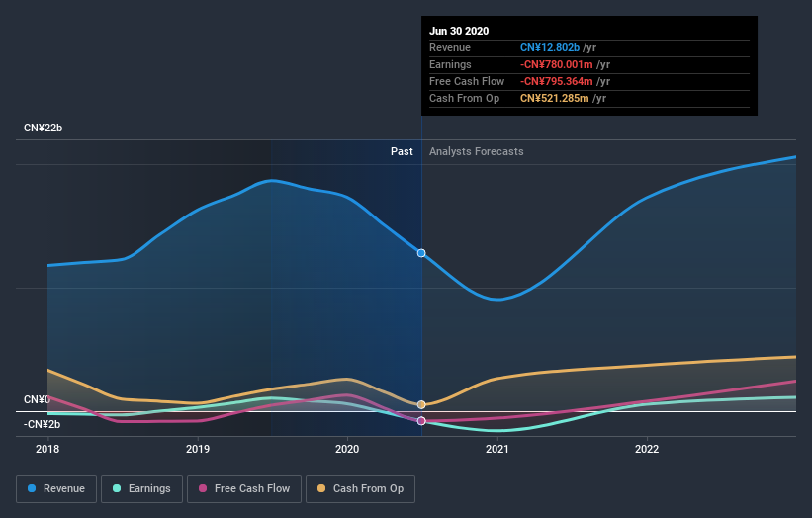Click the CN¥0 y-axis label
Screen dimensions: 812x518
click(x=37, y=400)
